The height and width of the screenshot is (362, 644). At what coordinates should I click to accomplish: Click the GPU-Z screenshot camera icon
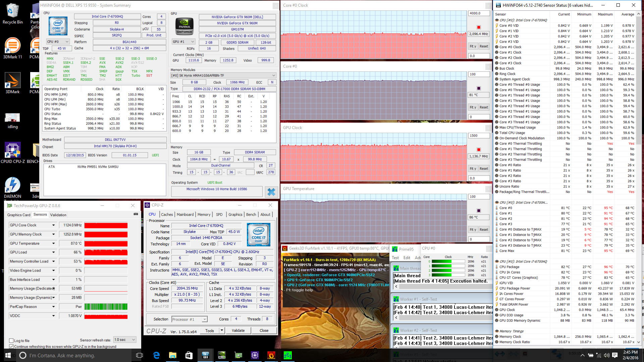coord(136,214)
